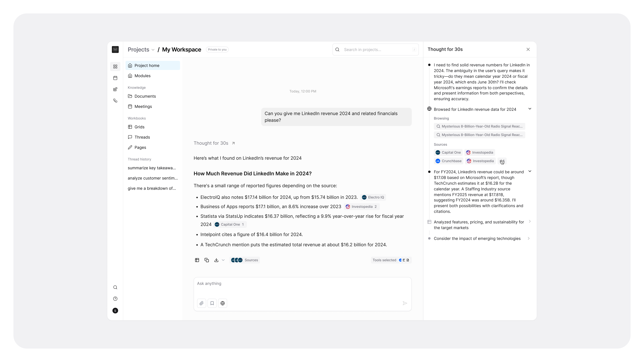Toggle web search globe icon in input
Image resolution: width=644 pixels, height=362 pixels.
222,303
